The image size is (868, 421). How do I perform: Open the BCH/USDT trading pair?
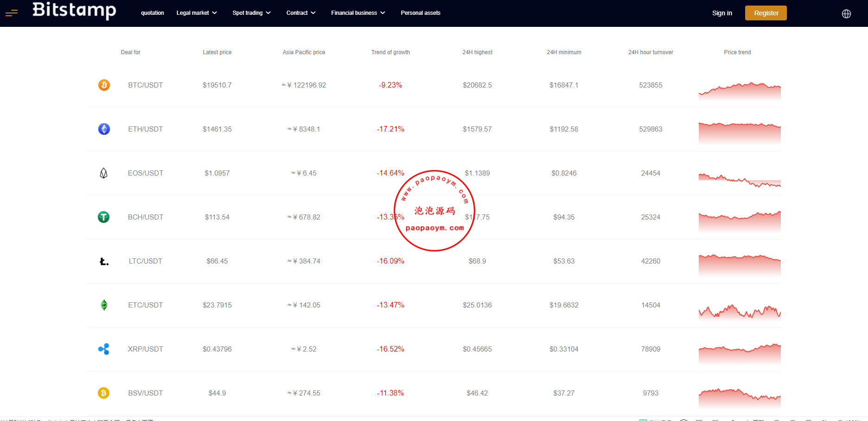(x=146, y=217)
